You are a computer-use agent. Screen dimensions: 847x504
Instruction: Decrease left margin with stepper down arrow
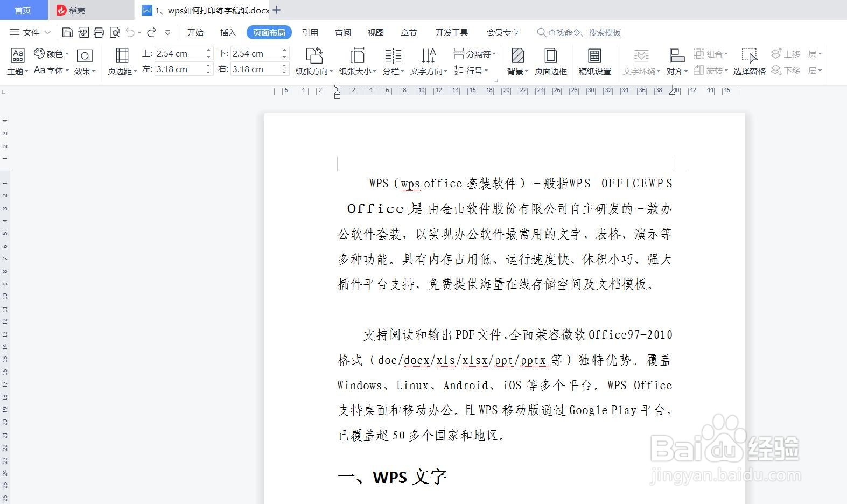click(208, 72)
